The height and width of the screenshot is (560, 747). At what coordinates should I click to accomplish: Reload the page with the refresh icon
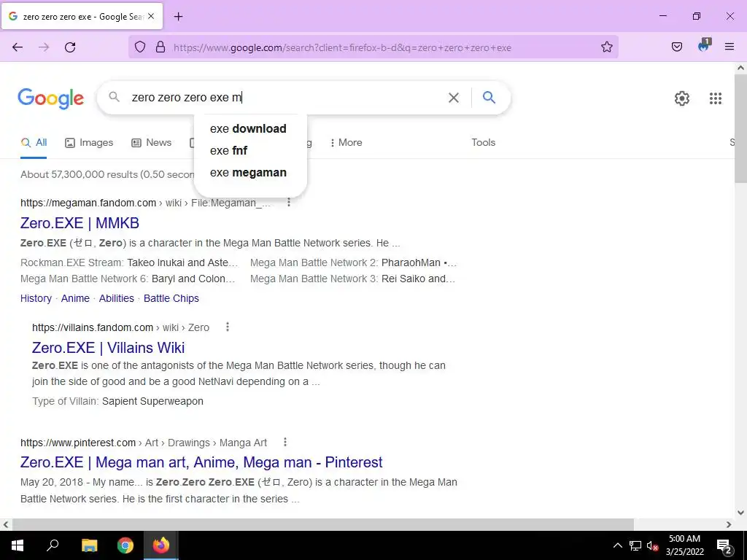70,47
